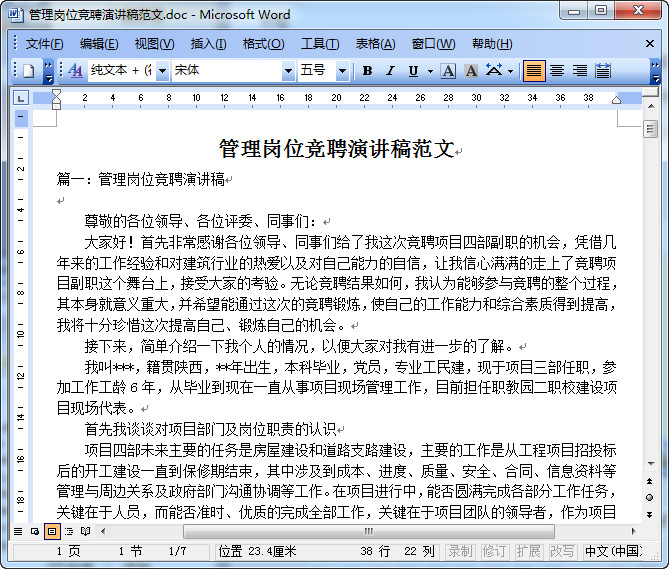Screen dimensions: 669x569
Task: Expand the font name 宋体 dropdown
Action: (x=288, y=71)
